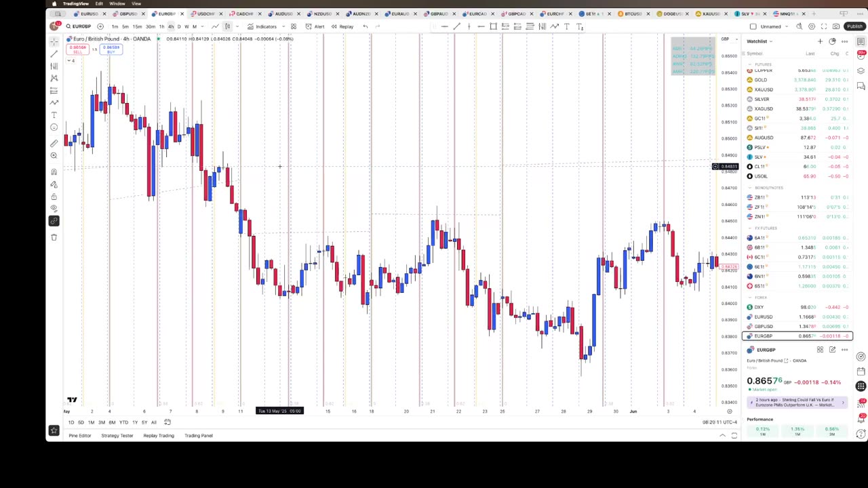The height and width of the screenshot is (488, 868).
Task: Open the Indicators menu
Action: pos(262,26)
